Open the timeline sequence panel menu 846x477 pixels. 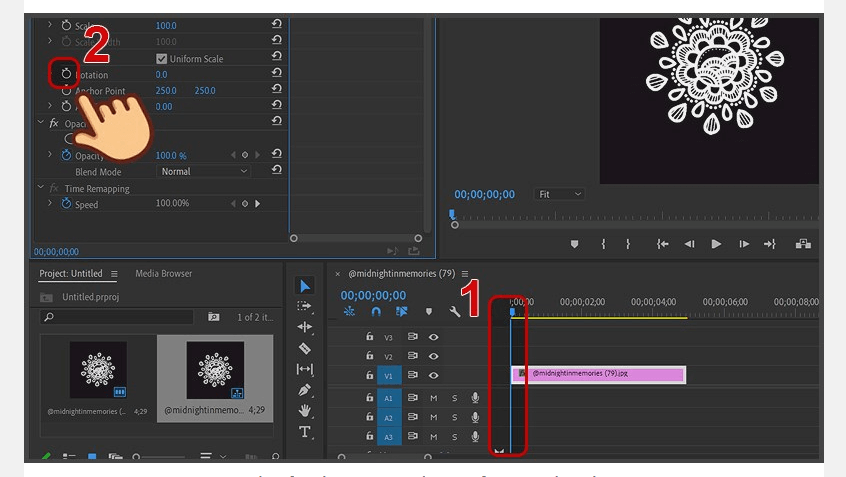click(465, 274)
